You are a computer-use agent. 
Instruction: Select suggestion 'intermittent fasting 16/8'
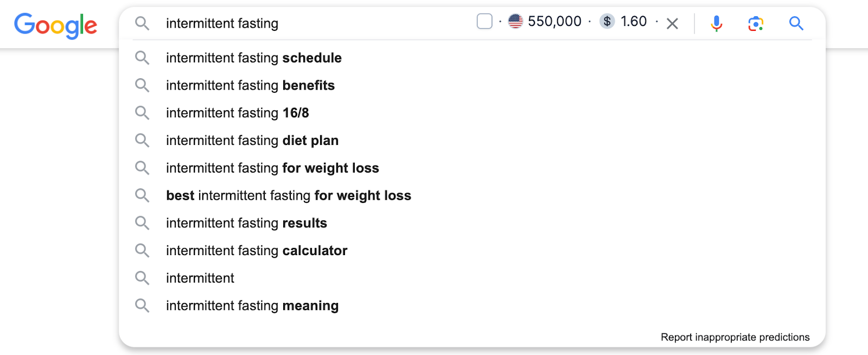point(237,113)
